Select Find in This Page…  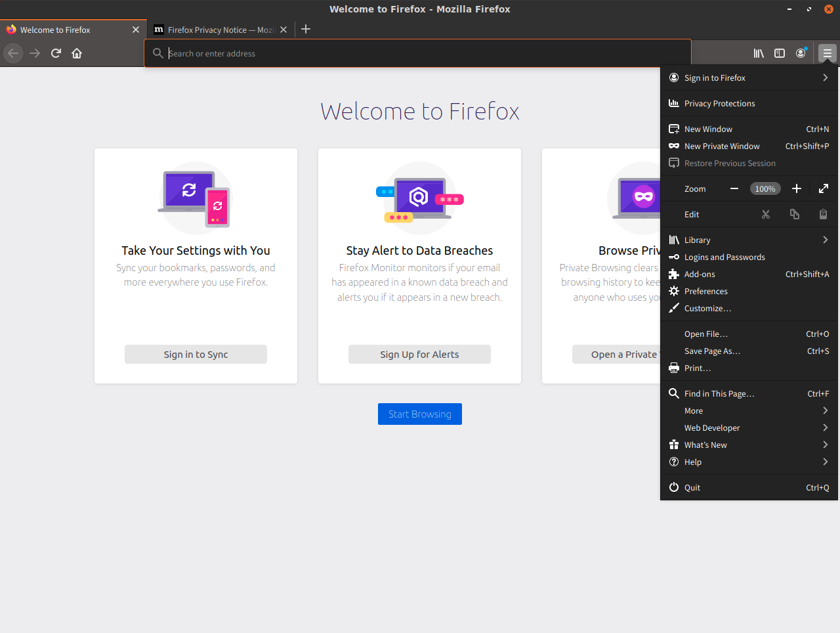pos(749,393)
